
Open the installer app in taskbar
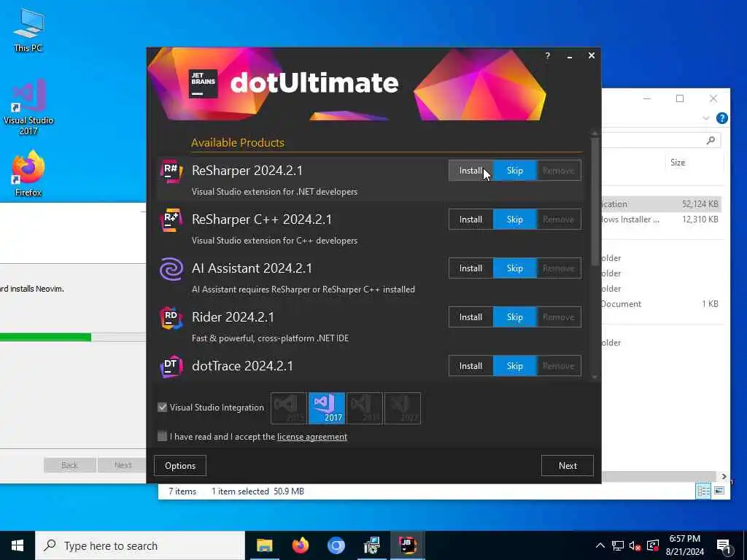pyautogui.click(x=371, y=545)
